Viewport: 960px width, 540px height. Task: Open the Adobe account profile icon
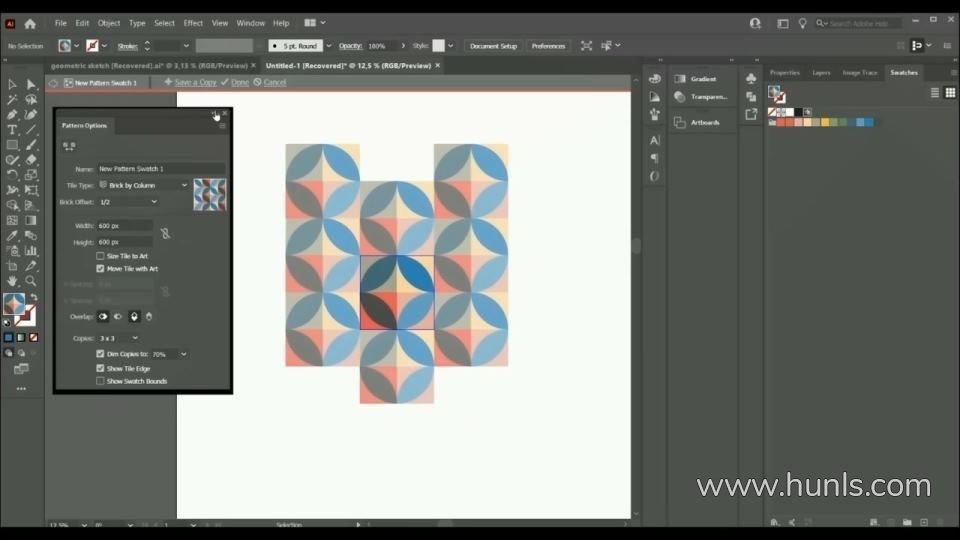tap(755, 23)
